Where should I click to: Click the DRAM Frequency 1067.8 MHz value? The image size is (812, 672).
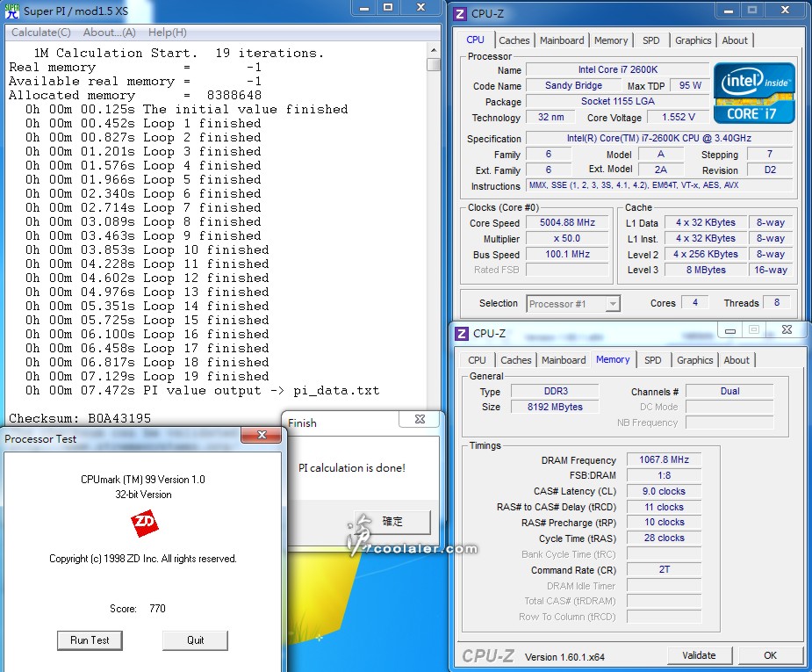(664, 459)
